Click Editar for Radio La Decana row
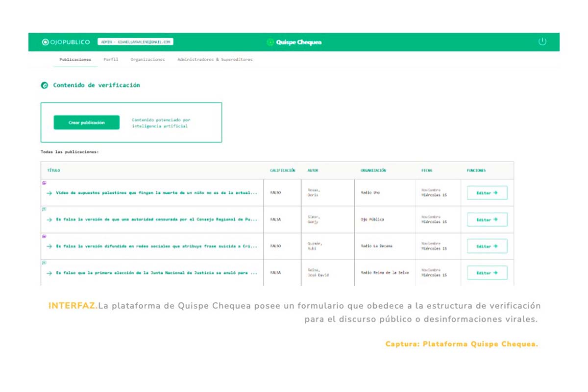Image resolution: width=588 pixels, height=392 pixels. pos(487,246)
